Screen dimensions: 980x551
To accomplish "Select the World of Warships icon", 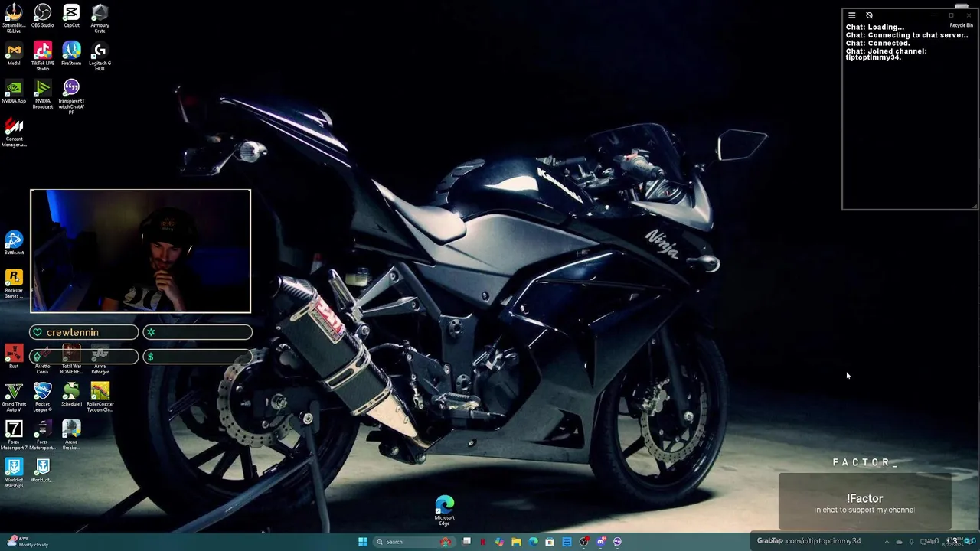I will tap(14, 473).
